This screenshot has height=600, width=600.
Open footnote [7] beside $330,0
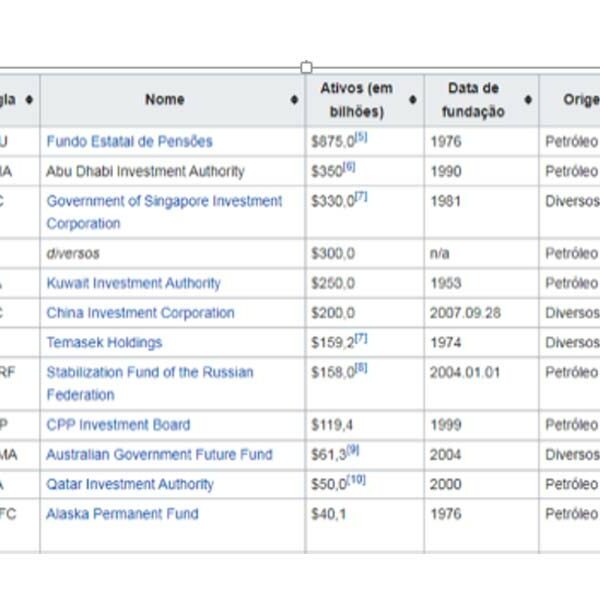pos(361,196)
